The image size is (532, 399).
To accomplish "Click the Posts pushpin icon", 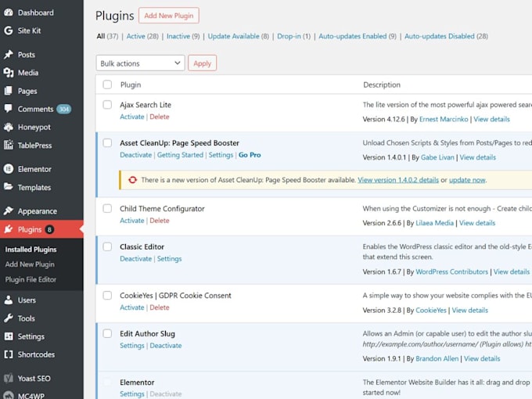I will pos(9,55).
